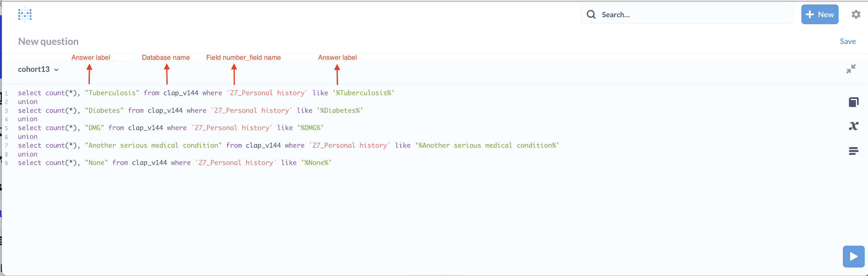Collapse the SQL editor with contract icon
The image size is (868, 276).
pyautogui.click(x=851, y=69)
